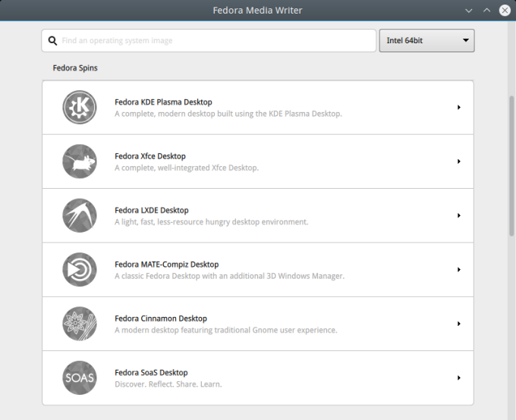This screenshot has width=516, height=420.
Task: Open the Intel 64bit architecture dropdown
Action: [x=426, y=41]
